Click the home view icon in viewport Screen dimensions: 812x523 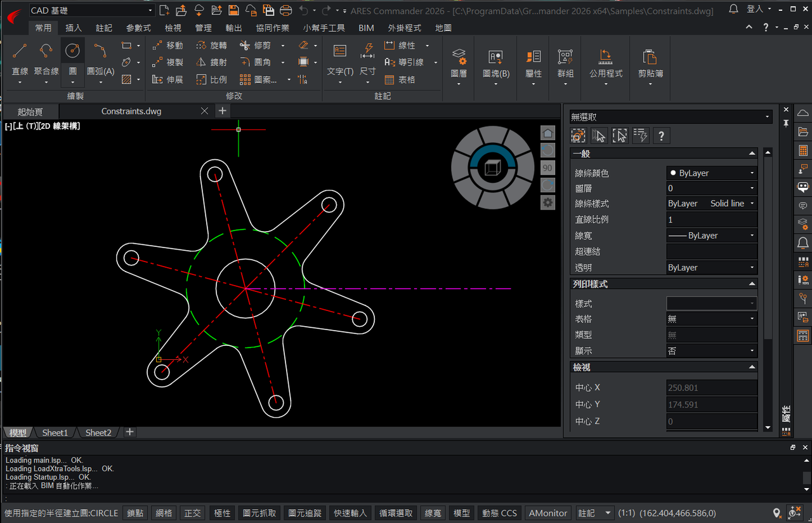[x=547, y=133]
